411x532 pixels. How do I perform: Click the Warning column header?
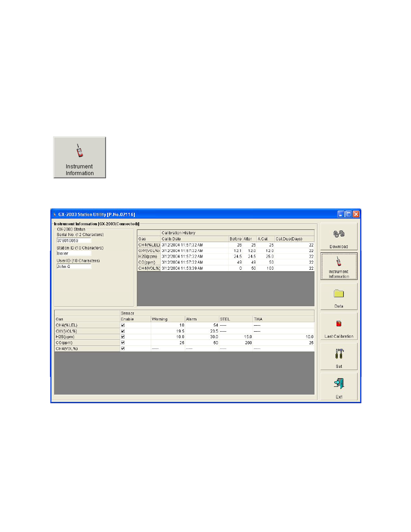click(x=168, y=319)
